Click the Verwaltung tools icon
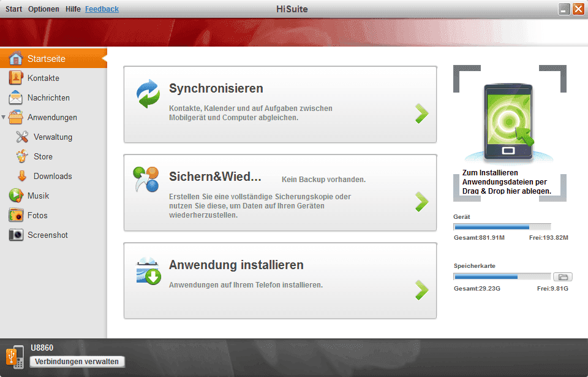 [x=22, y=137]
